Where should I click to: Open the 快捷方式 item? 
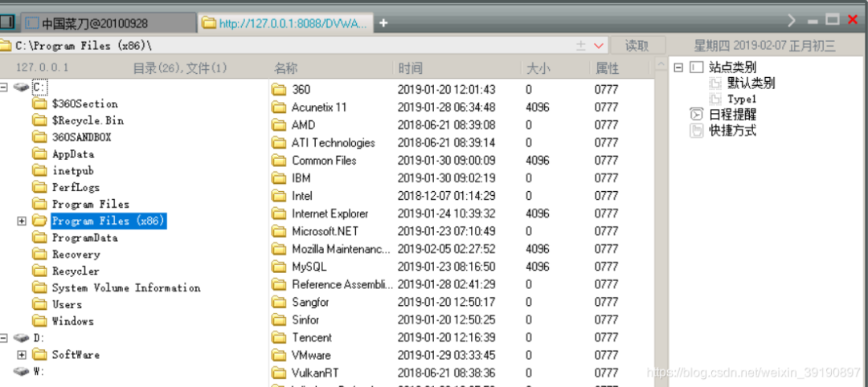pos(732,131)
